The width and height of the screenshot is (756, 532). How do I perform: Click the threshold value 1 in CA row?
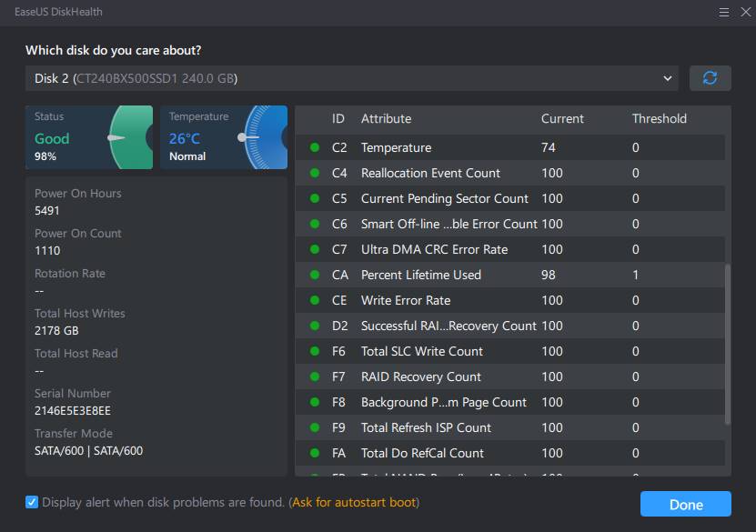coord(636,275)
